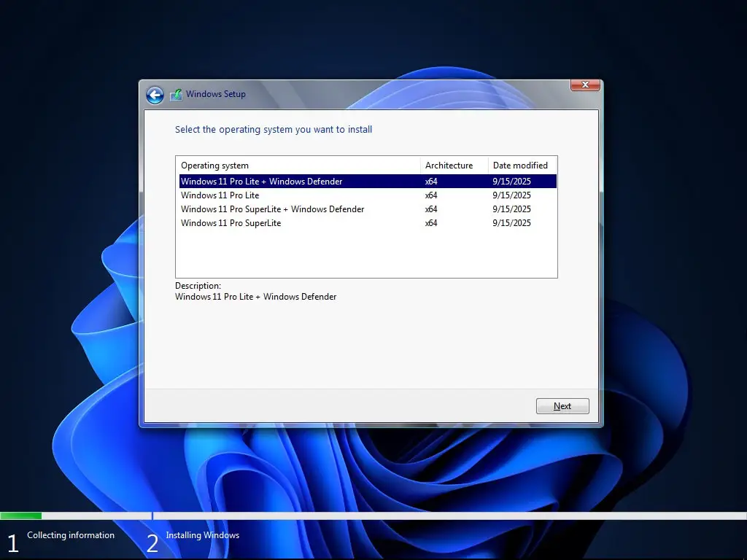This screenshot has height=560, width=747.
Task: Click the x64 value of the selected edition
Action: coord(430,181)
